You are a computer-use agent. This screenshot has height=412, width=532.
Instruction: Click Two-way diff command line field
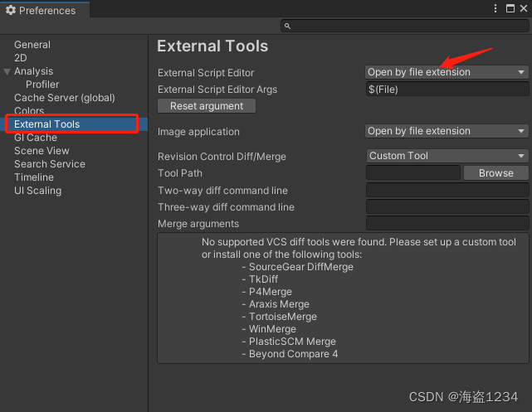click(447, 190)
